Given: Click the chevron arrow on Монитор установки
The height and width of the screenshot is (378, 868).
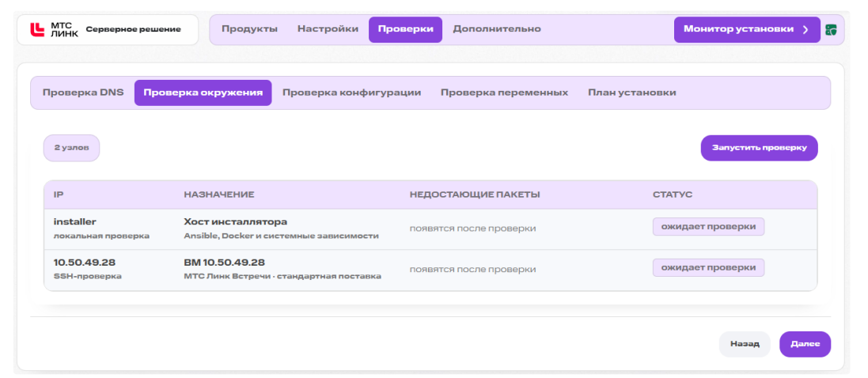Looking at the screenshot, I should pos(805,29).
